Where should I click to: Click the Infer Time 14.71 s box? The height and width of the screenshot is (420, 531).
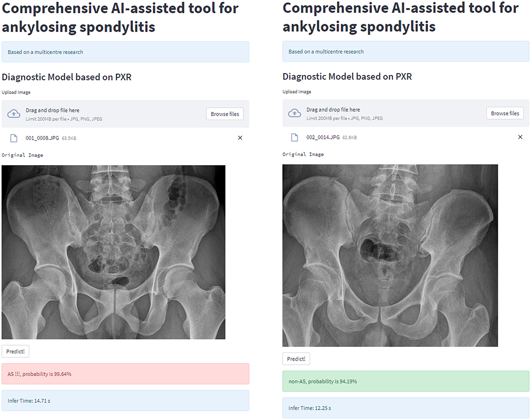(x=125, y=401)
